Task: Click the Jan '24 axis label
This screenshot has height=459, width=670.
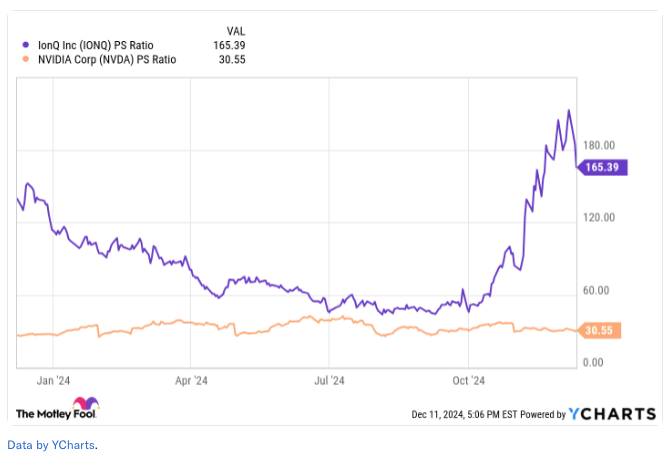Action: (x=53, y=380)
